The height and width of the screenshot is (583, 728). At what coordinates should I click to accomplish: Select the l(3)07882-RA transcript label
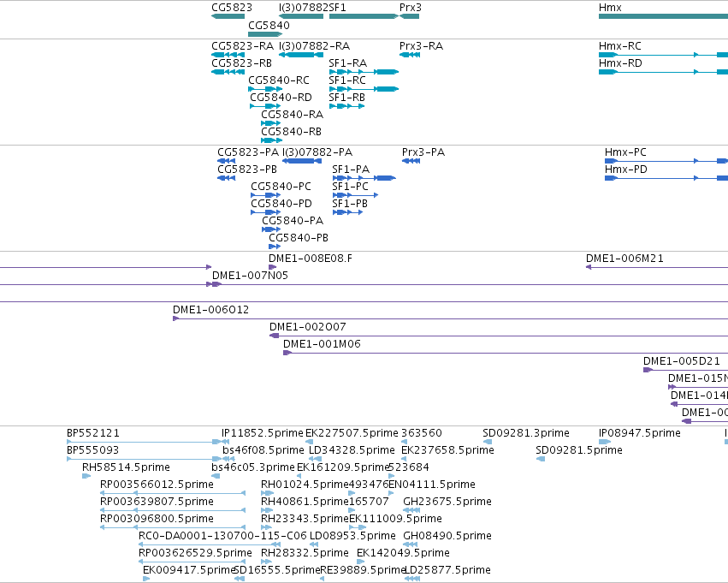tap(314, 46)
